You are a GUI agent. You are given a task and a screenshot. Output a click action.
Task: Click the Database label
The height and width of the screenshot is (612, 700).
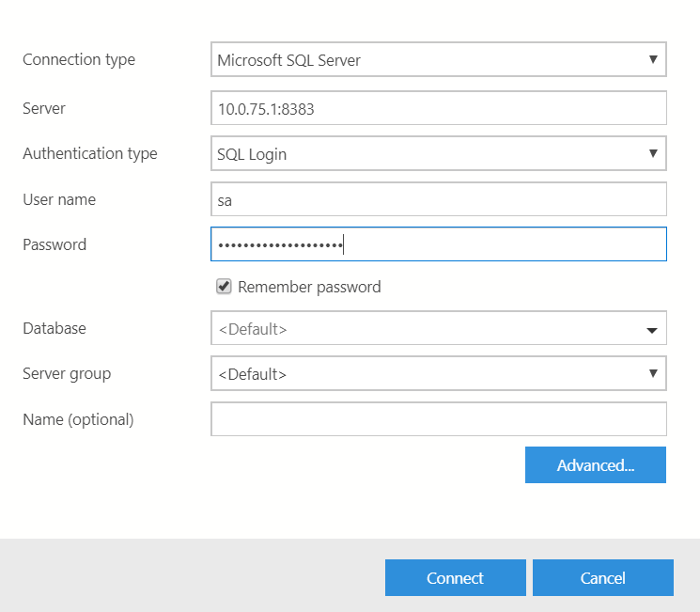coord(54,328)
